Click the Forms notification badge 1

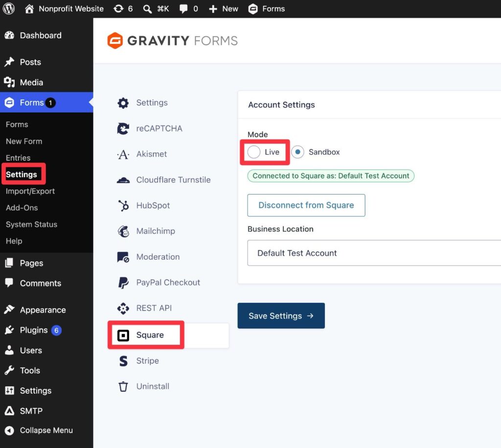click(50, 103)
